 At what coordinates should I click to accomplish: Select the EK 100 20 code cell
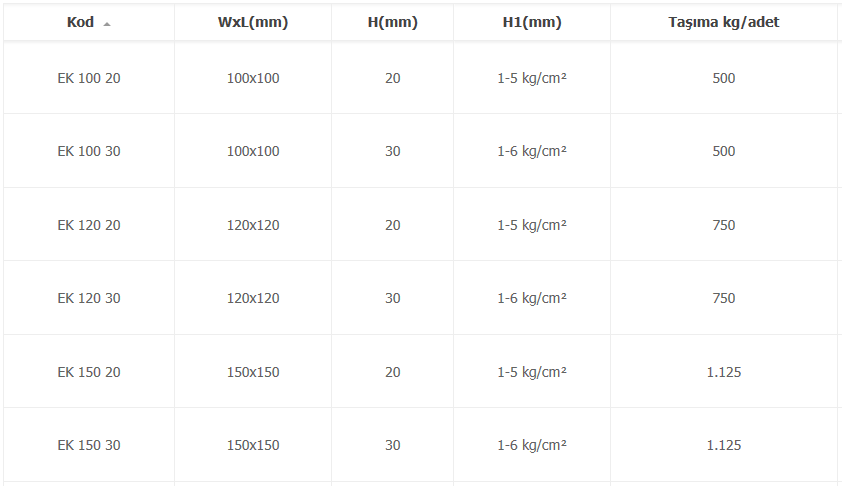(89, 78)
